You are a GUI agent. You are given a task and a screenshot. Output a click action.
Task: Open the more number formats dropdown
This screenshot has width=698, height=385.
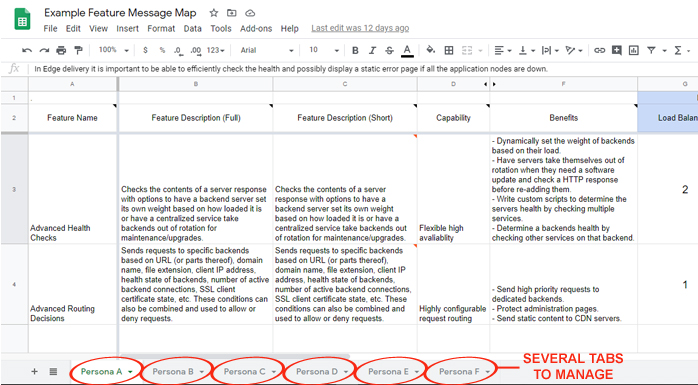point(215,50)
